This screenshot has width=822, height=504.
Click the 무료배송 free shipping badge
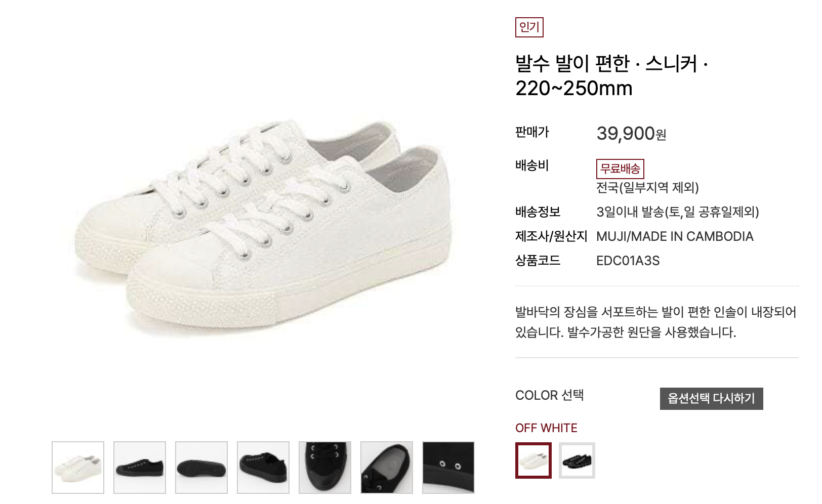620,169
